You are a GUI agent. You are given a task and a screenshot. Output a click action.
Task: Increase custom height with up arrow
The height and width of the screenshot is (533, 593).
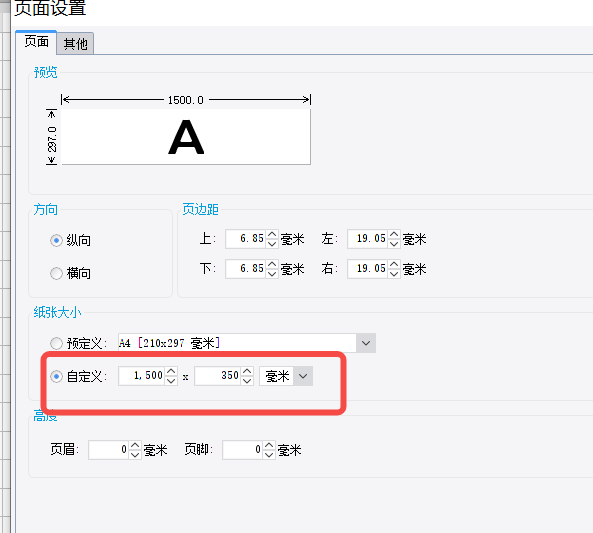tap(247, 371)
